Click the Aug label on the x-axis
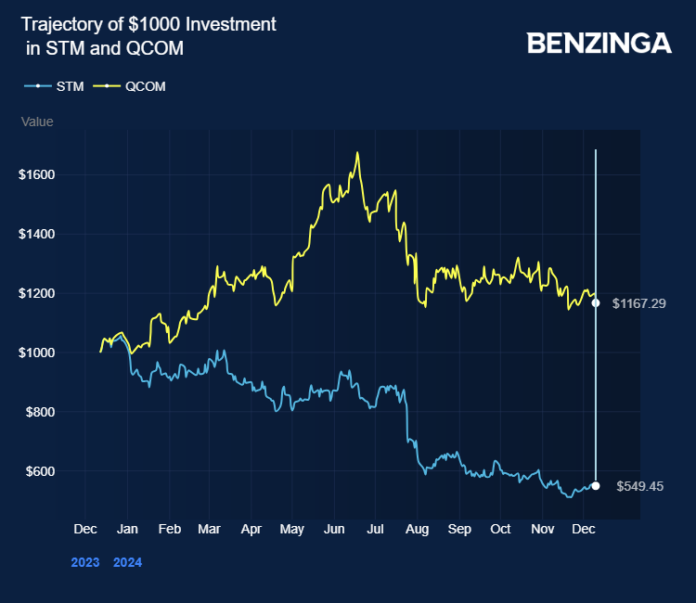The image size is (696, 603). tap(418, 527)
